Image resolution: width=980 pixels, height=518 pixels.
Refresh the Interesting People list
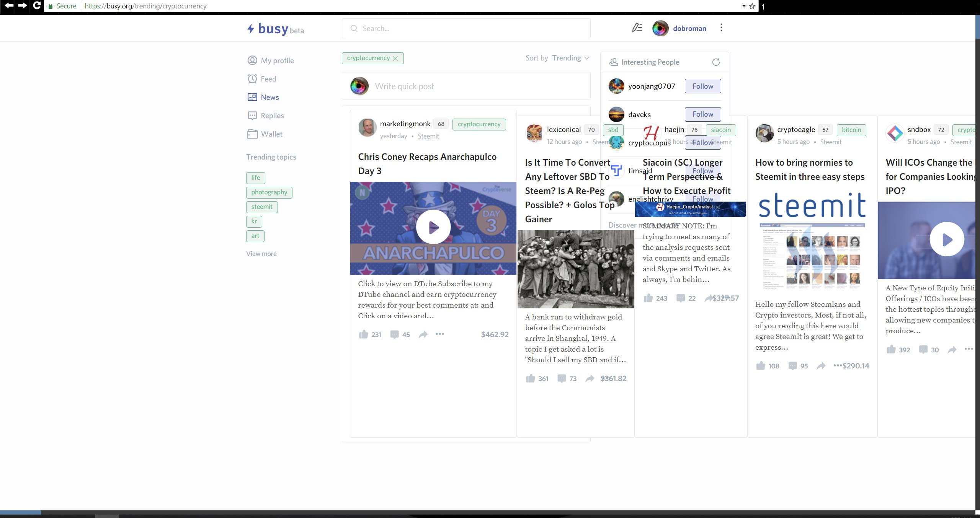click(716, 62)
